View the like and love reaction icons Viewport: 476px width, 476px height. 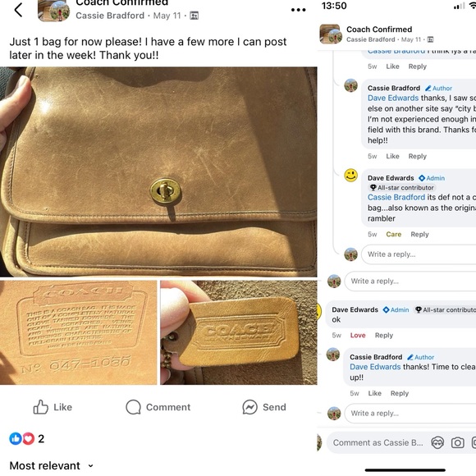click(x=21, y=438)
